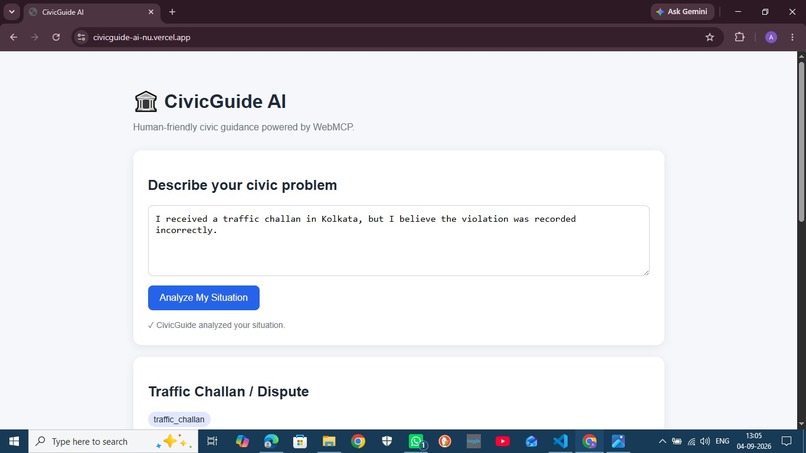Show hidden system tray icons
Viewport: 806px width, 453px height.
(x=662, y=441)
